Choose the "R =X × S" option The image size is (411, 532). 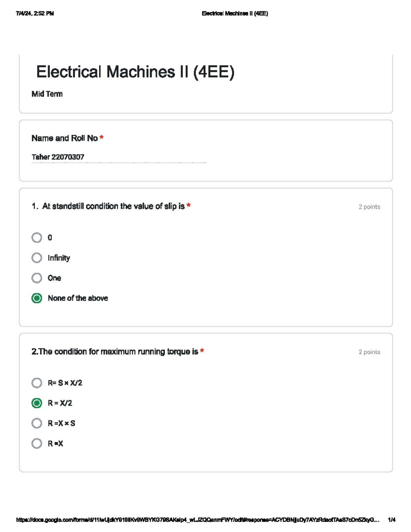click(37, 423)
